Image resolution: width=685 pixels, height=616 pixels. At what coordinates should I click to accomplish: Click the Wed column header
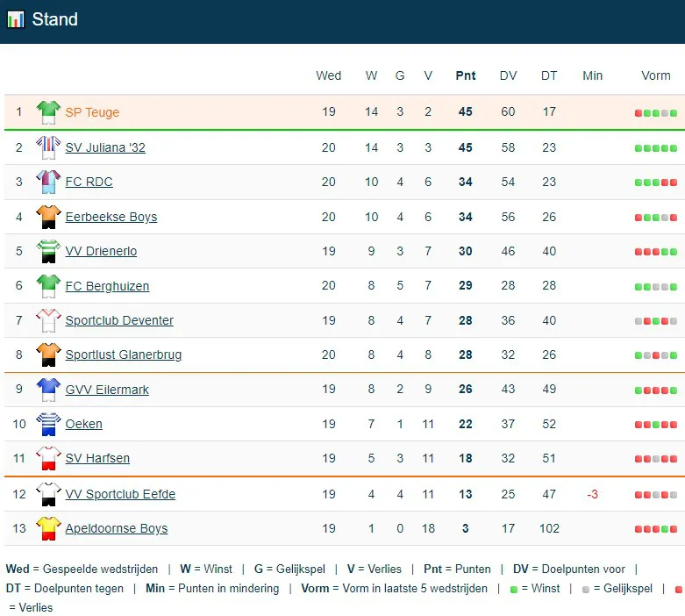pos(329,75)
